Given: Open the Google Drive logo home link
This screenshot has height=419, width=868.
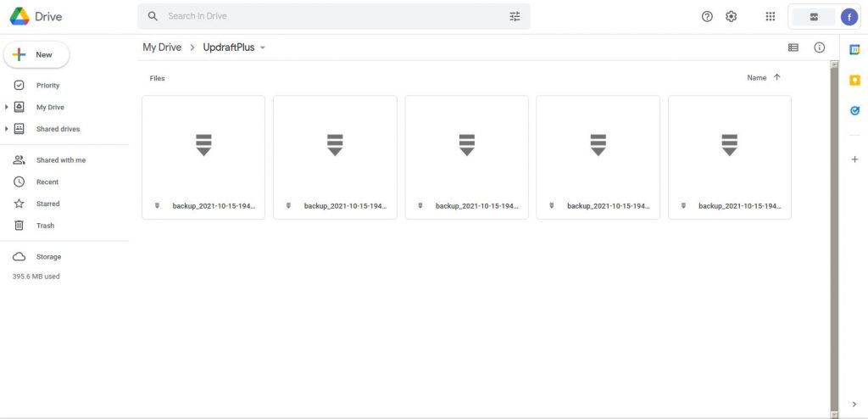Looking at the screenshot, I should [x=36, y=17].
